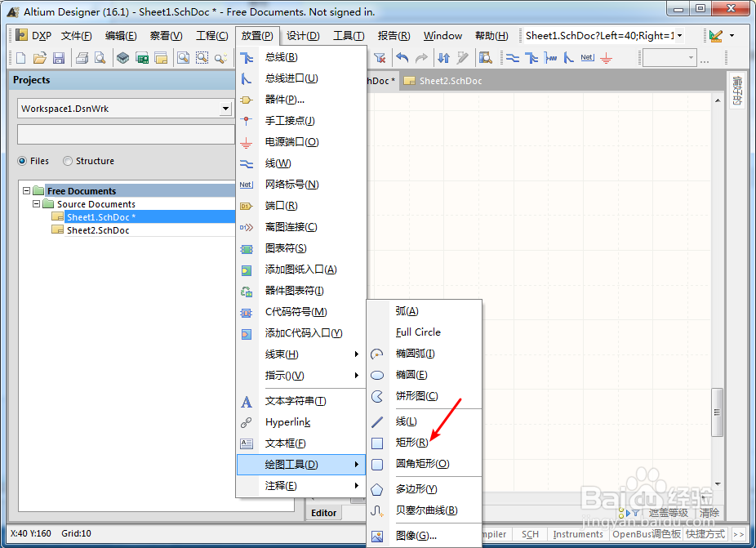Image resolution: width=756 pixels, height=548 pixels.
Task: Click the New document toolbar icon
Action: 20,58
